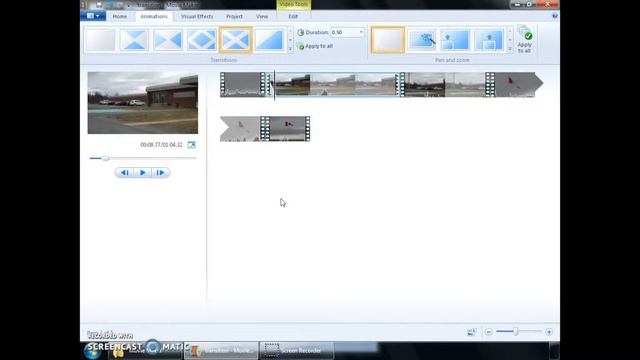Open the Windows Start menu
Viewport: 640px width, 360px height.
[x=93, y=351]
